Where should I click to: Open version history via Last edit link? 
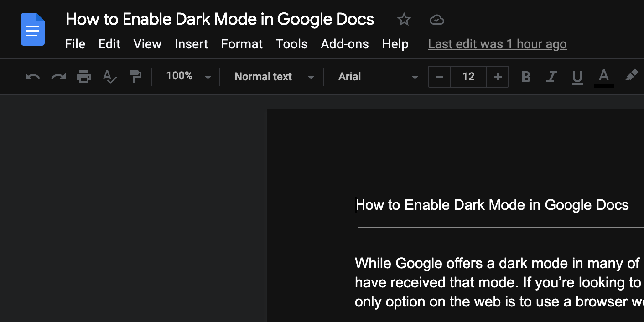(x=497, y=44)
